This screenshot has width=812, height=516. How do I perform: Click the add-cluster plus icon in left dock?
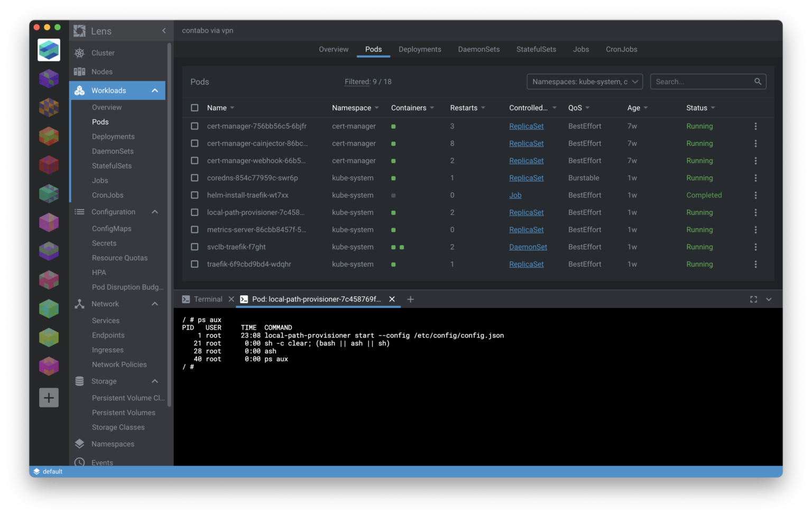click(49, 398)
